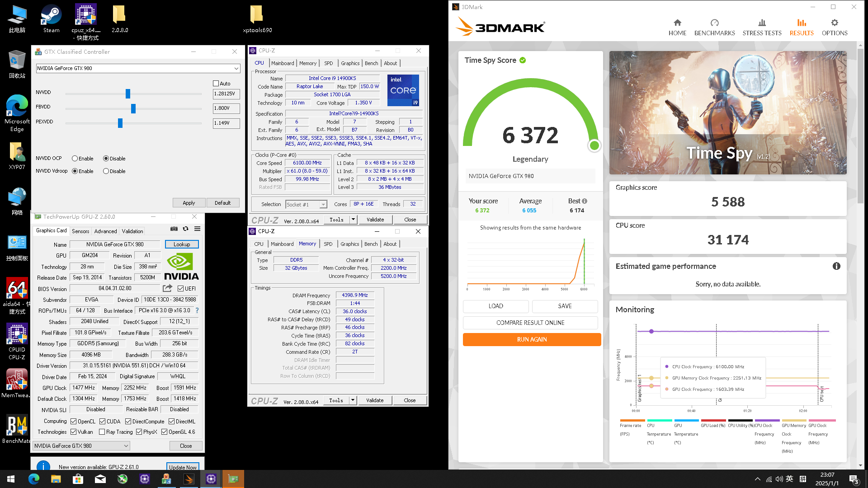This screenshot has width=868, height=488.
Task: Click Lookup button in GPU-Z
Action: click(182, 244)
